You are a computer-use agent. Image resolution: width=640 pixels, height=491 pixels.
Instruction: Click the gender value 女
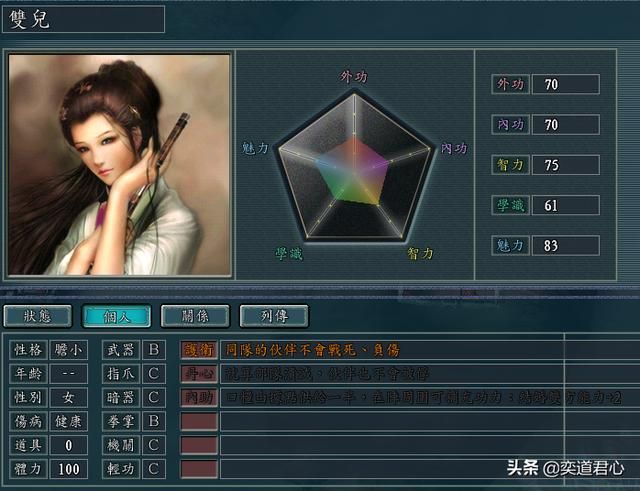(68, 398)
